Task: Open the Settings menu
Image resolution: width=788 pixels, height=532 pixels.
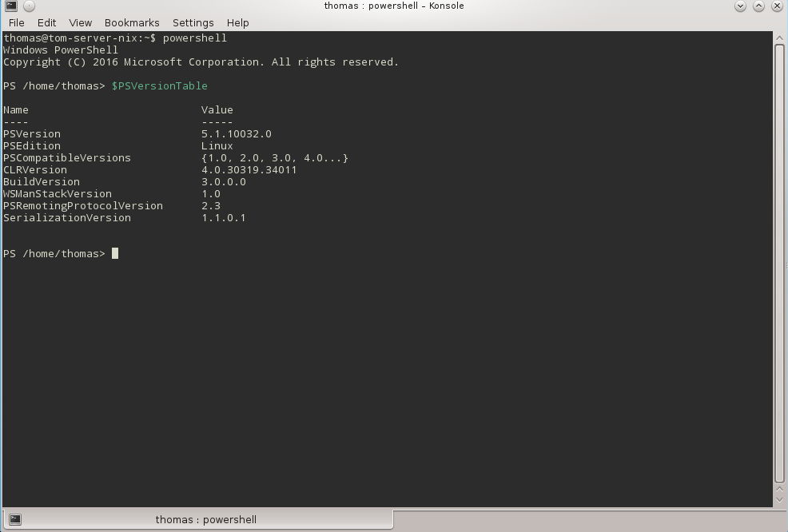Action: (193, 22)
